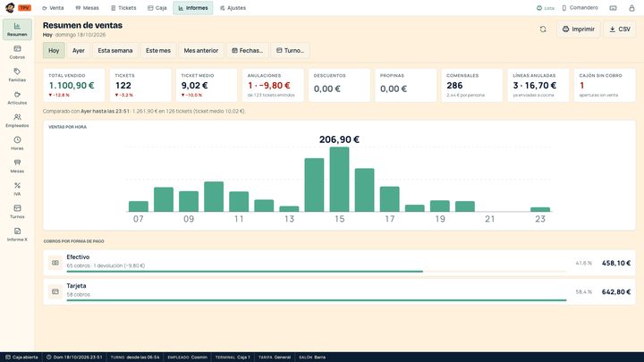Open the Informe X sidebar section
The width and height of the screenshot is (644, 362).
[x=17, y=234]
